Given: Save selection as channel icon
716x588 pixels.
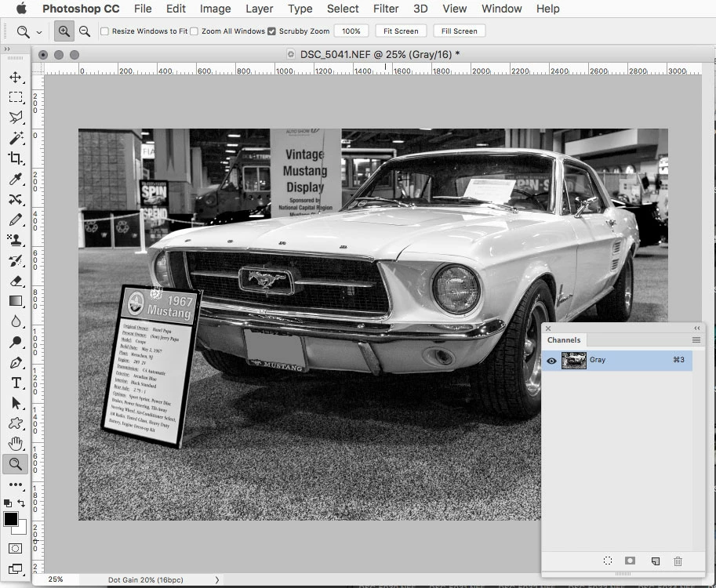Looking at the screenshot, I should [x=631, y=561].
